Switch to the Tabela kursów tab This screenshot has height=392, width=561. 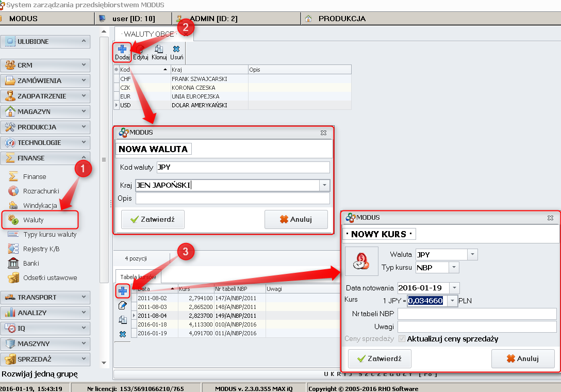point(138,275)
